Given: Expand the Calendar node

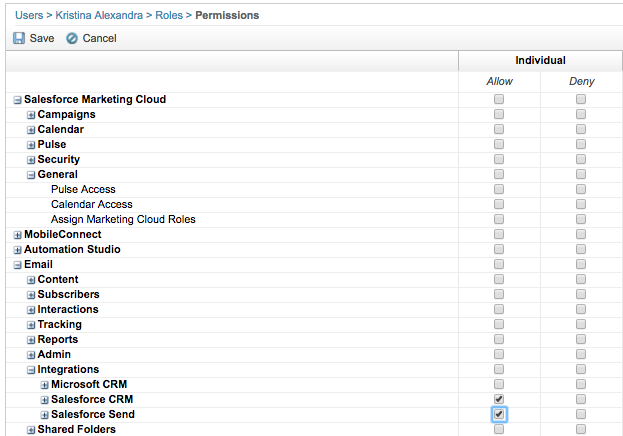Looking at the screenshot, I should 31,130.
